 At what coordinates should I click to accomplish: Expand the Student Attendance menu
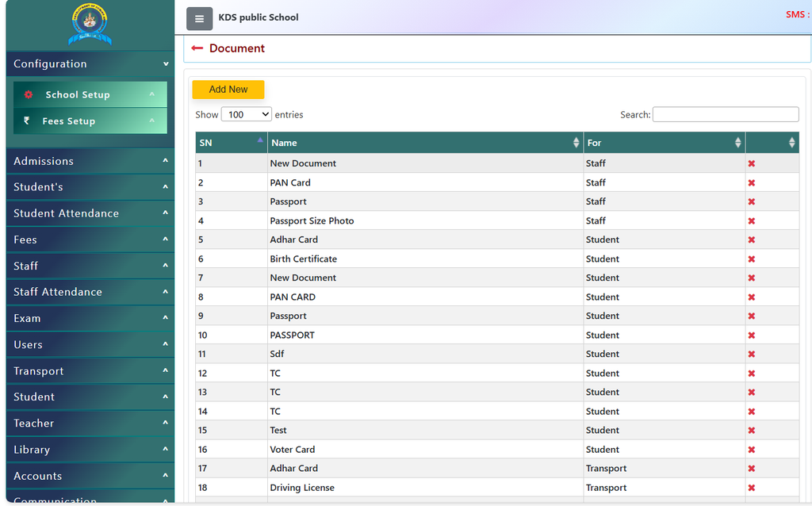[90, 213]
